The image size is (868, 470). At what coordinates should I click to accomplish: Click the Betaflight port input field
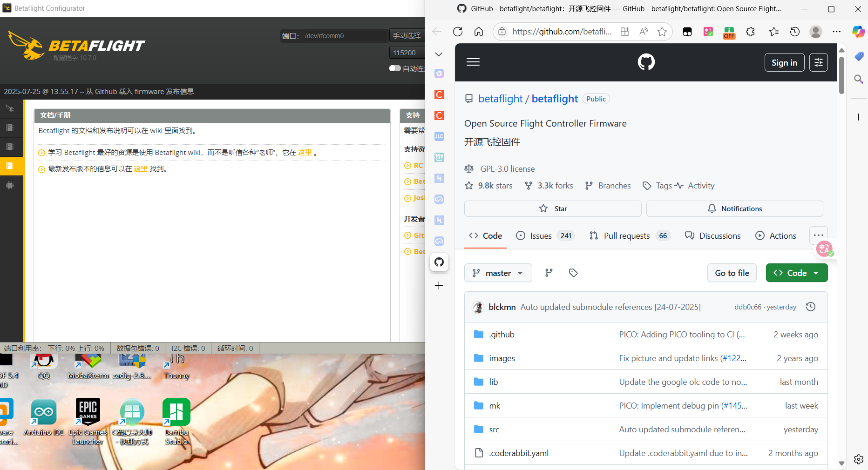click(x=345, y=36)
